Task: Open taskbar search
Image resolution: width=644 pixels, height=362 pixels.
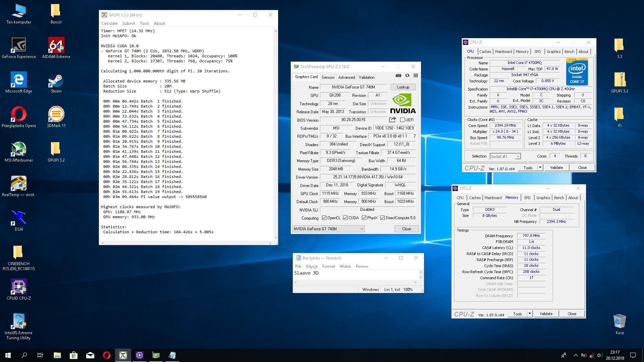Action: tap(24, 355)
